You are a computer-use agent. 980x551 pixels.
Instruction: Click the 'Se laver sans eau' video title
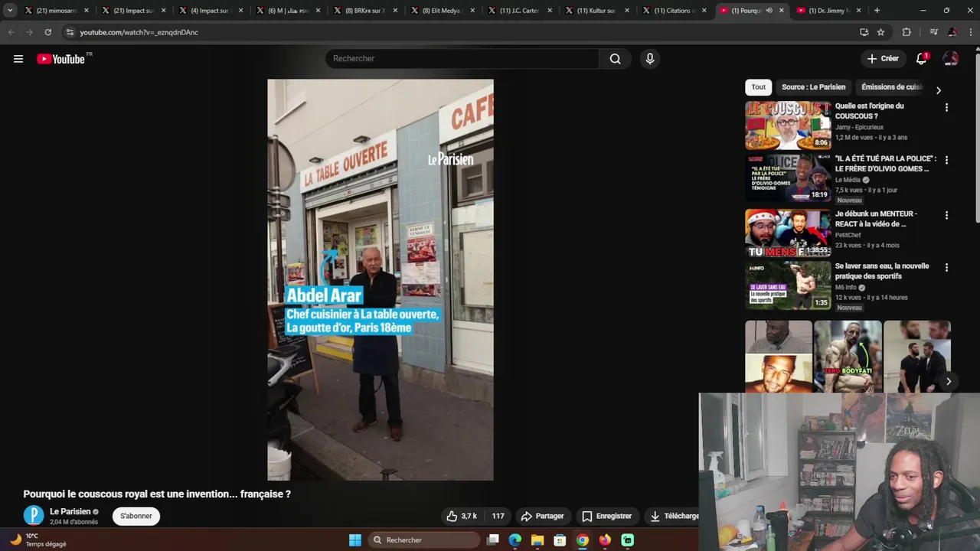pyautogui.click(x=882, y=271)
